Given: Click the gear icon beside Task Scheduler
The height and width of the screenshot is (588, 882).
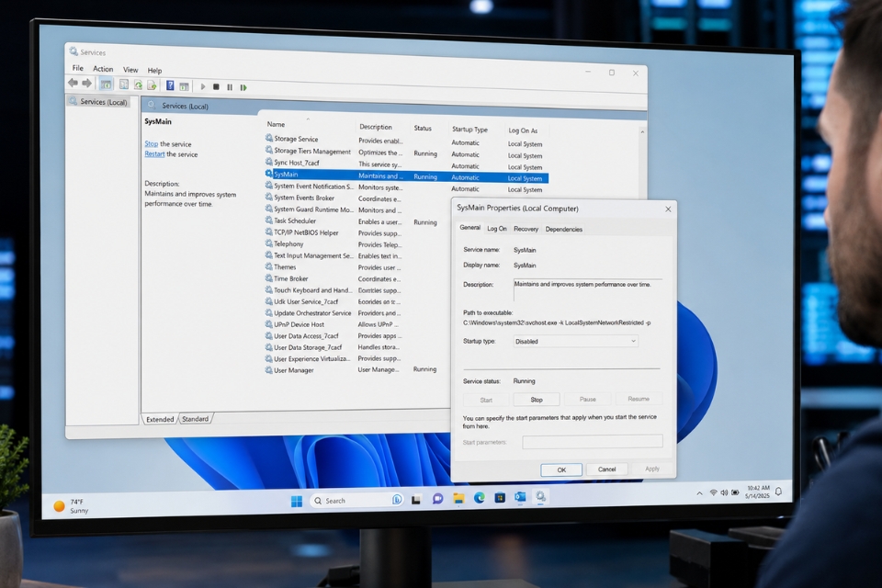Looking at the screenshot, I should (x=269, y=220).
